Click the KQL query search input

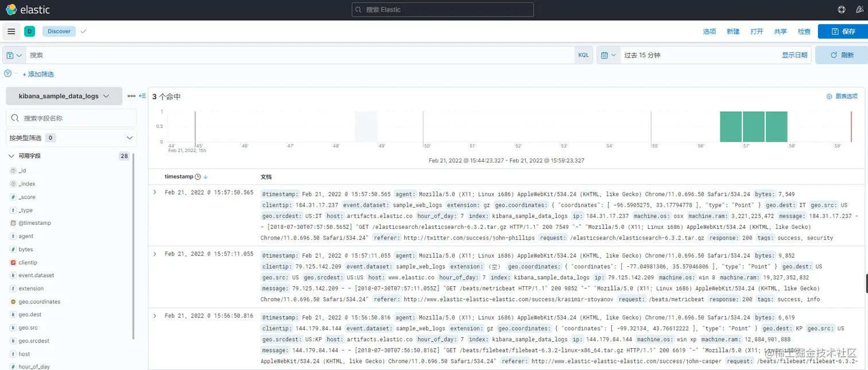click(300, 55)
